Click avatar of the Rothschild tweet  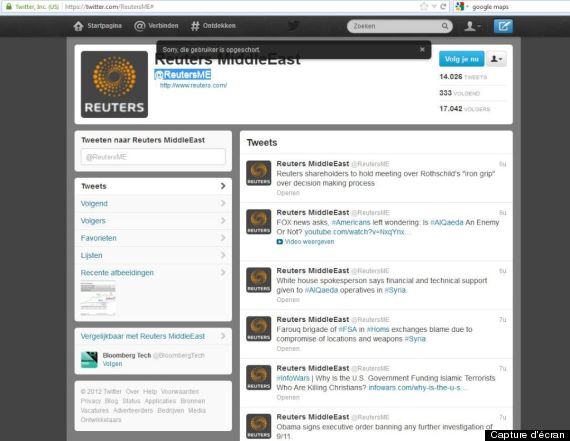click(258, 173)
